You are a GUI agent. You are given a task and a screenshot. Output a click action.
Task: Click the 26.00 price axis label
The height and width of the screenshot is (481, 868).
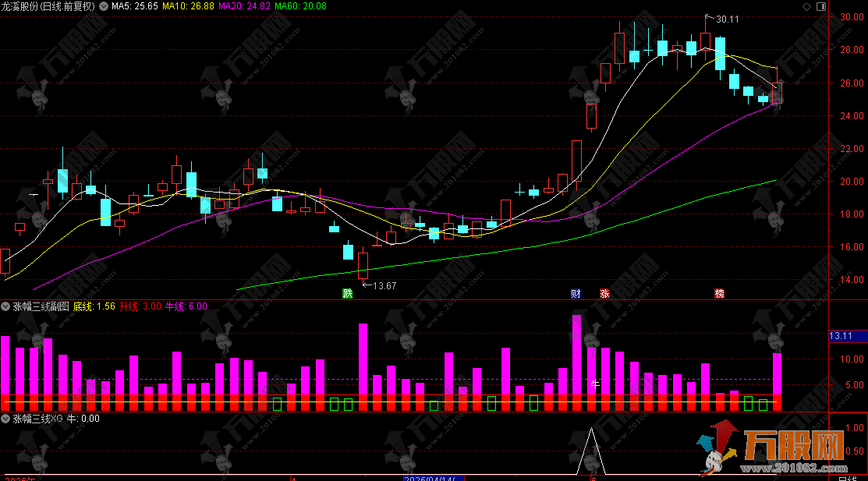pos(852,83)
